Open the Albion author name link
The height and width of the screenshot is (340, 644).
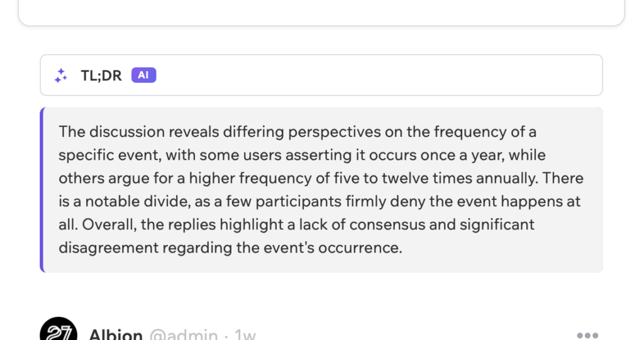[x=116, y=334]
